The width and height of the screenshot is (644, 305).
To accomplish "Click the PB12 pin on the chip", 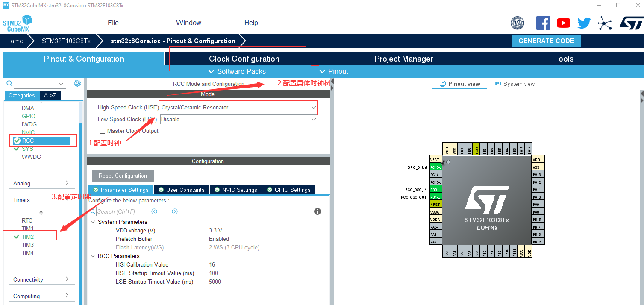I will (538, 242).
